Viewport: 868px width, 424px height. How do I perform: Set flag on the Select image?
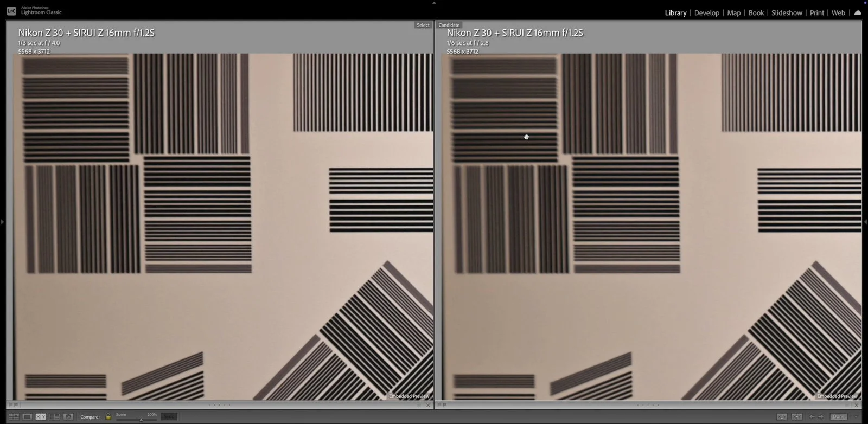(x=10, y=404)
